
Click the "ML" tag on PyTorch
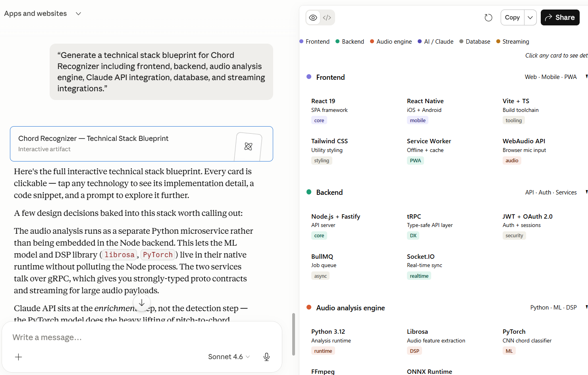[509, 351]
